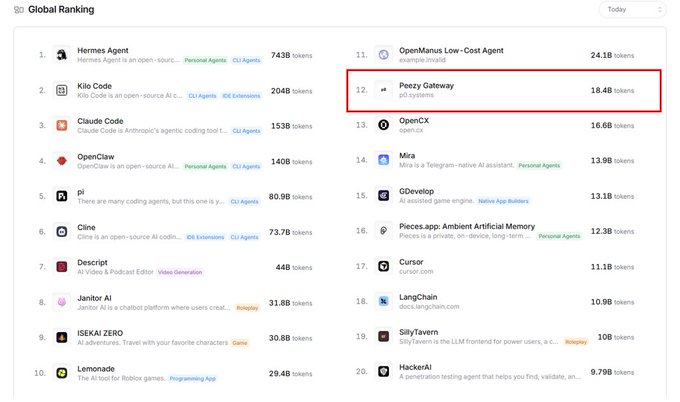Screen dimensions: 680x402
Task: Click the Claude Code app icon
Action: 62,126
